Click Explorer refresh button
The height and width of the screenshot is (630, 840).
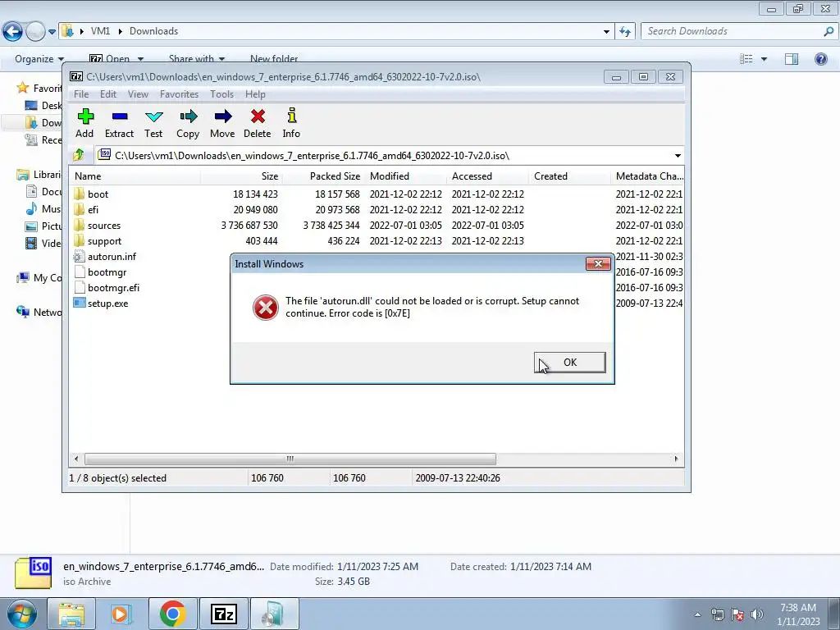624,32
